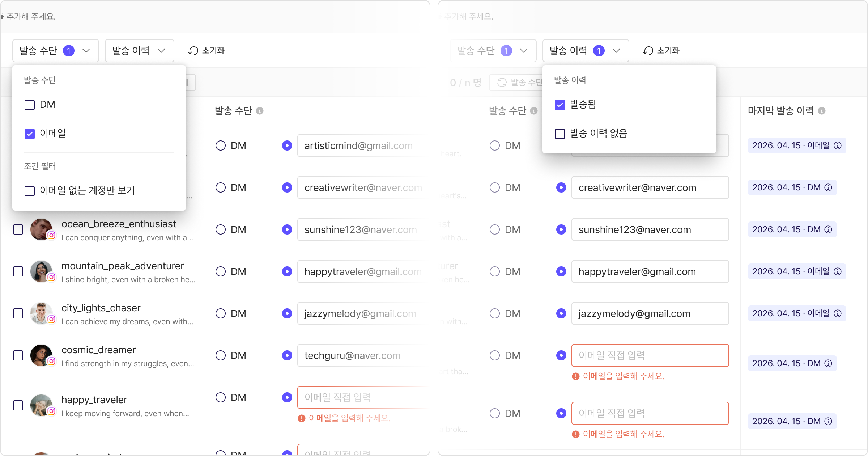Image resolution: width=868 pixels, height=456 pixels.
Task: Click info icon beside left 발송 수단 header
Action: pyautogui.click(x=260, y=111)
